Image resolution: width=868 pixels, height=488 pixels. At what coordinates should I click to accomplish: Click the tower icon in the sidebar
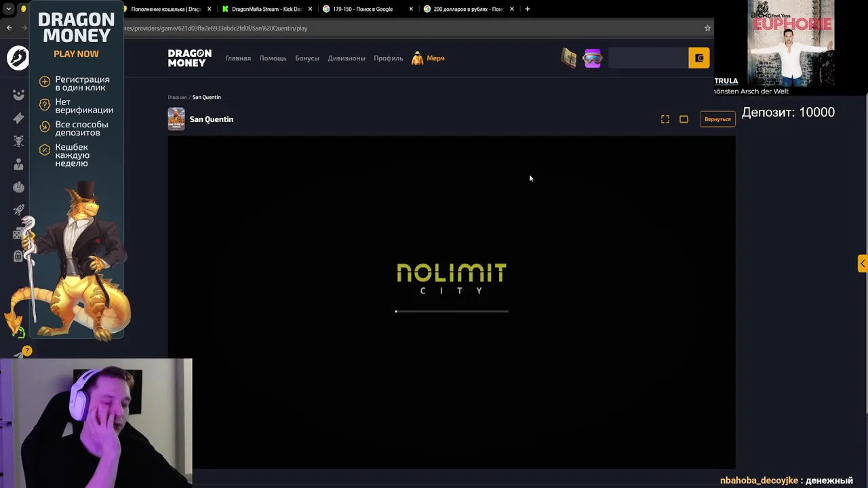coord(18,256)
